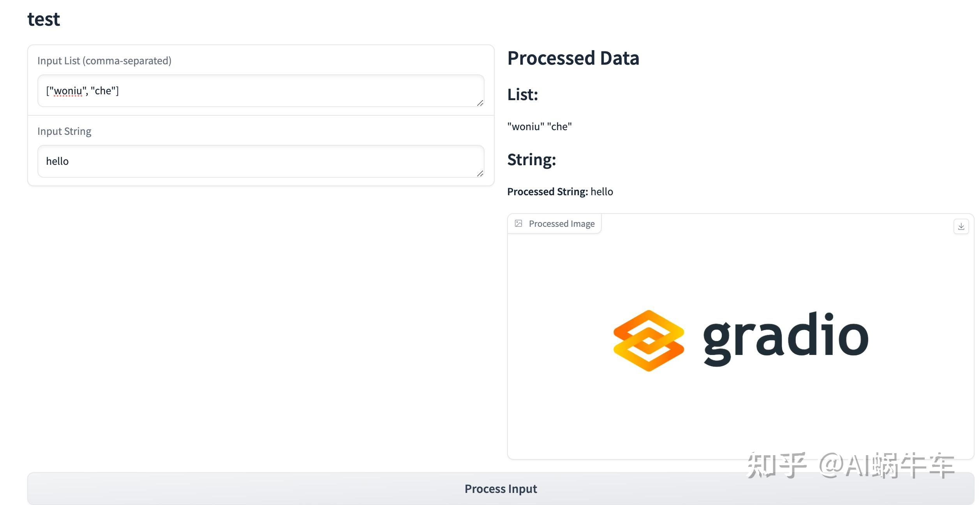
Task: Select the Processed Data heading
Action: pyautogui.click(x=573, y=58)
